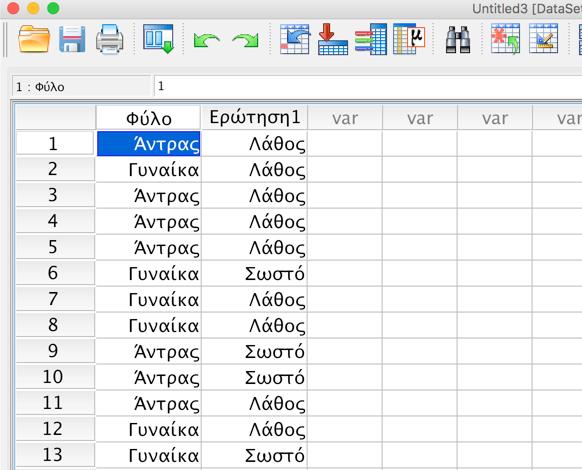Insert cases toolbar icon
This screenshot has width=582, height=470.
(x=505, y=39)
